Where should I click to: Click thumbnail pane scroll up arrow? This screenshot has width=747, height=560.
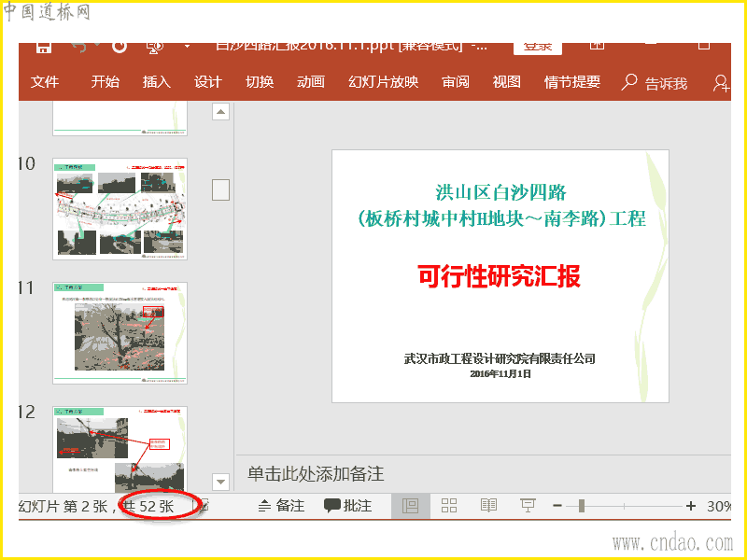pyautogui.click(x=220, y=112)
